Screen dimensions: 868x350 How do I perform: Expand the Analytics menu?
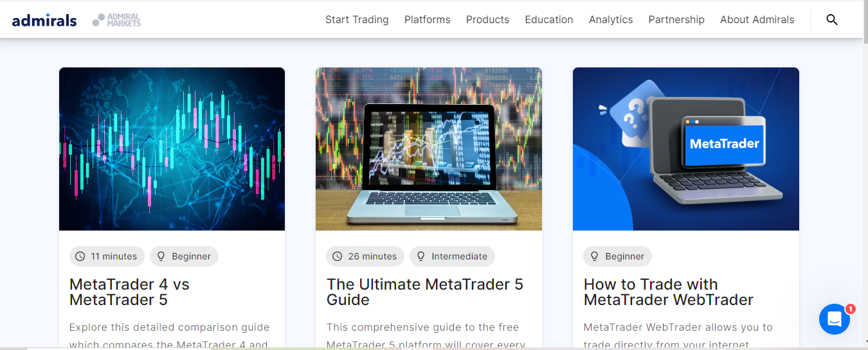611,19
